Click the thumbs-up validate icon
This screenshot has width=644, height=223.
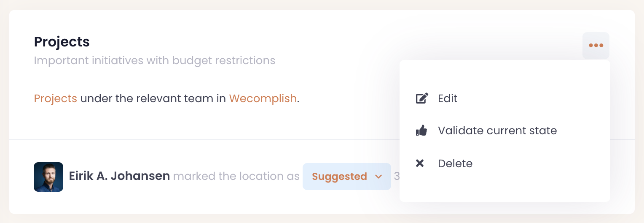[x=421, y=131]
